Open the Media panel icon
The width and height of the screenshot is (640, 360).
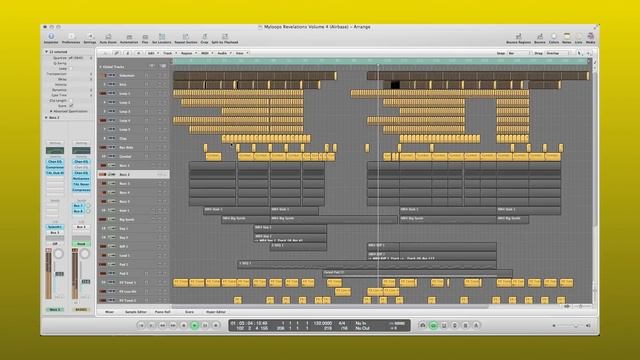tap(590, 37)
